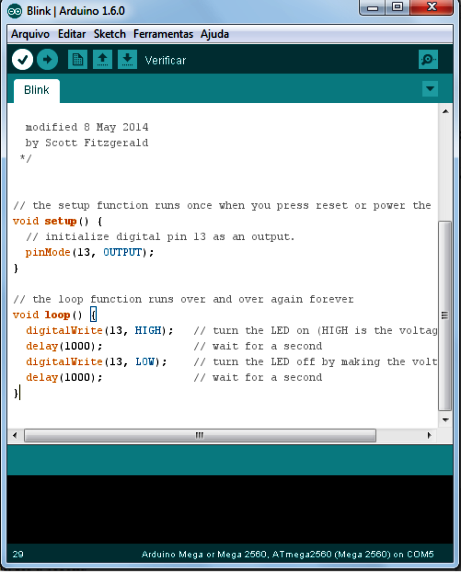Open a sketch with the up-arrow icon
The image size is (461, 573).
(x=102, y=60)
